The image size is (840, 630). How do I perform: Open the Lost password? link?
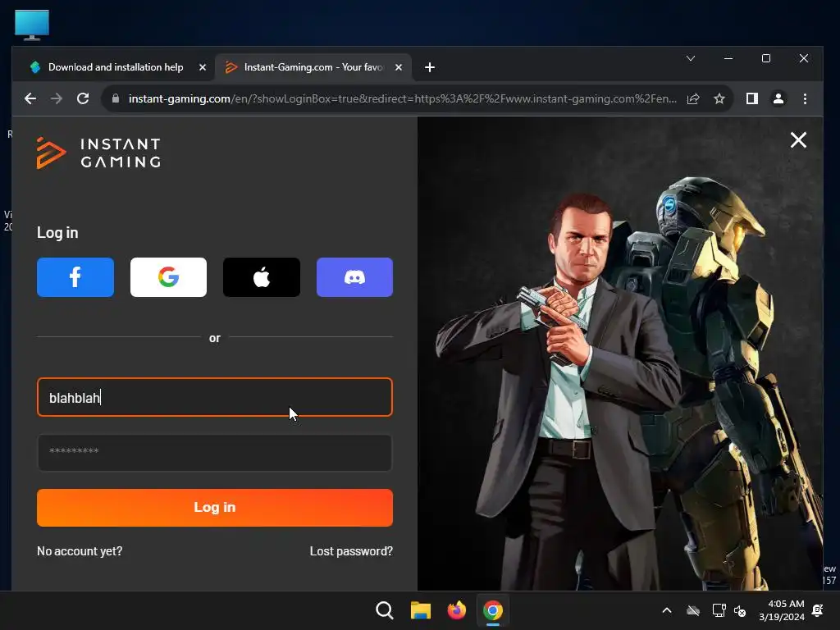pyautogui.click(x=351, y=551)
